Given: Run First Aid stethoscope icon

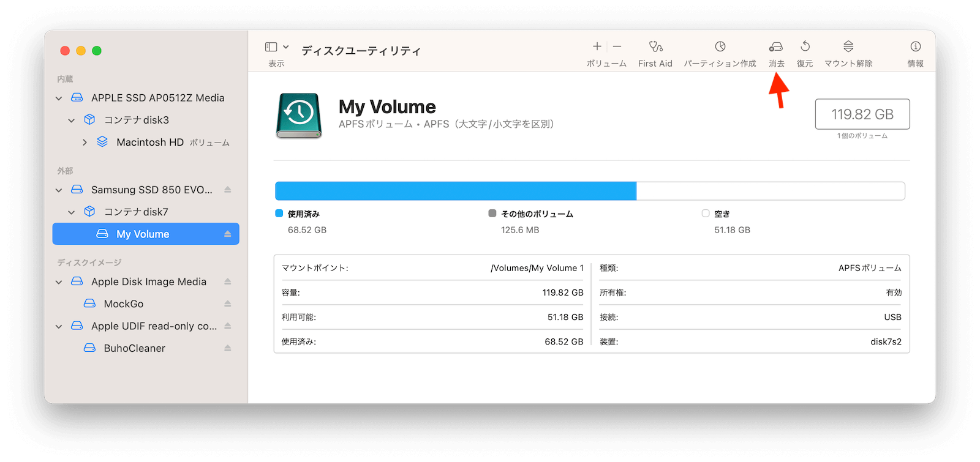Looking at the screenshot, I should [655, 47].
